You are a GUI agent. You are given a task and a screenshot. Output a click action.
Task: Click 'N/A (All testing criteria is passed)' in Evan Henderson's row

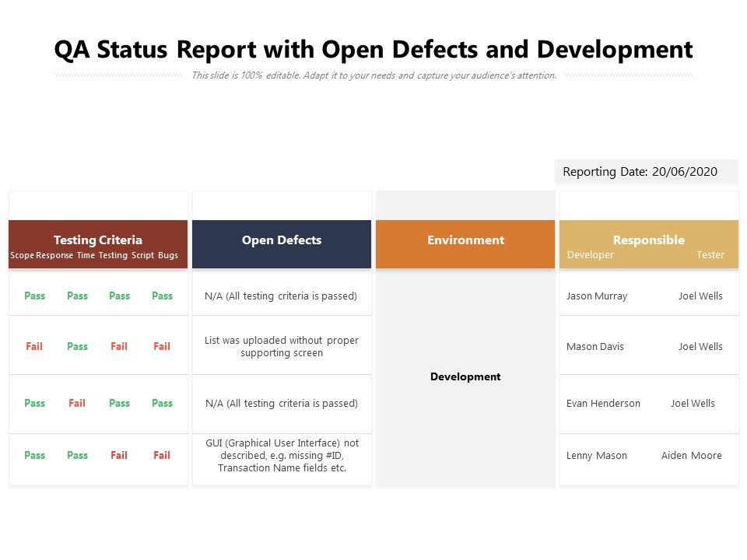coord(282,403)
